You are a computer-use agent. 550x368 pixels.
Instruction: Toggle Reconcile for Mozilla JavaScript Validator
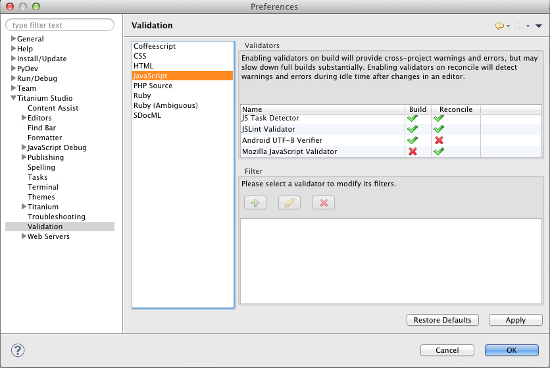tap(439, 152)
